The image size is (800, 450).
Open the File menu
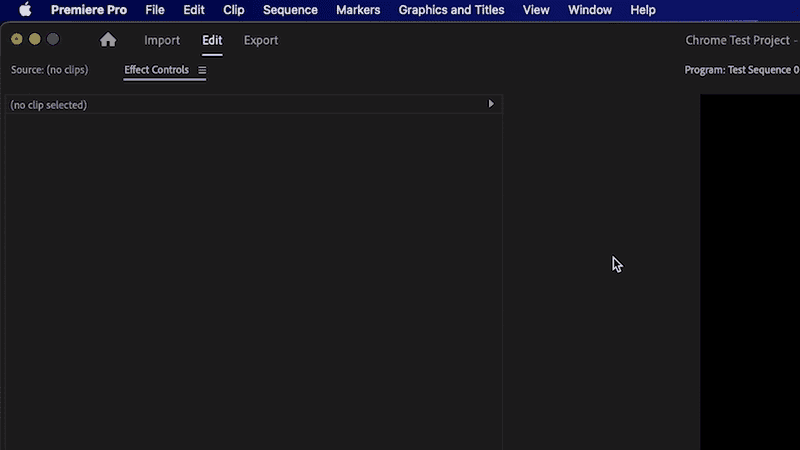154,10
